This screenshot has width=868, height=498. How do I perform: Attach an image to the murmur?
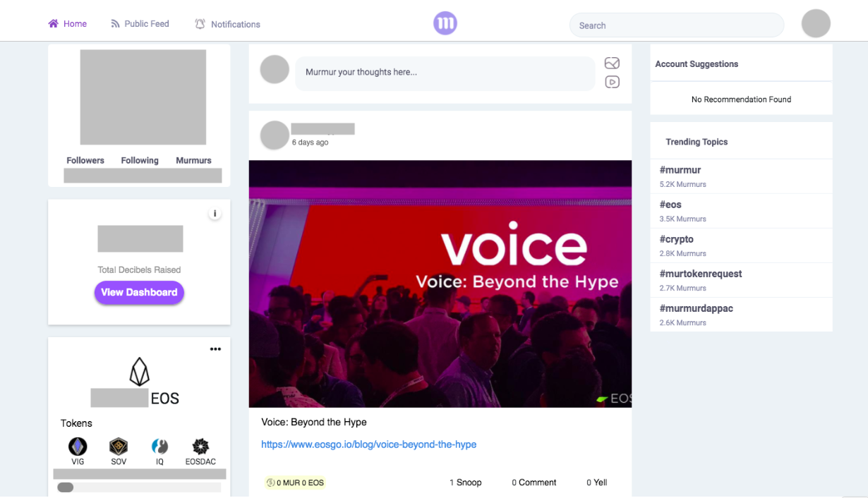coord(612,63)
